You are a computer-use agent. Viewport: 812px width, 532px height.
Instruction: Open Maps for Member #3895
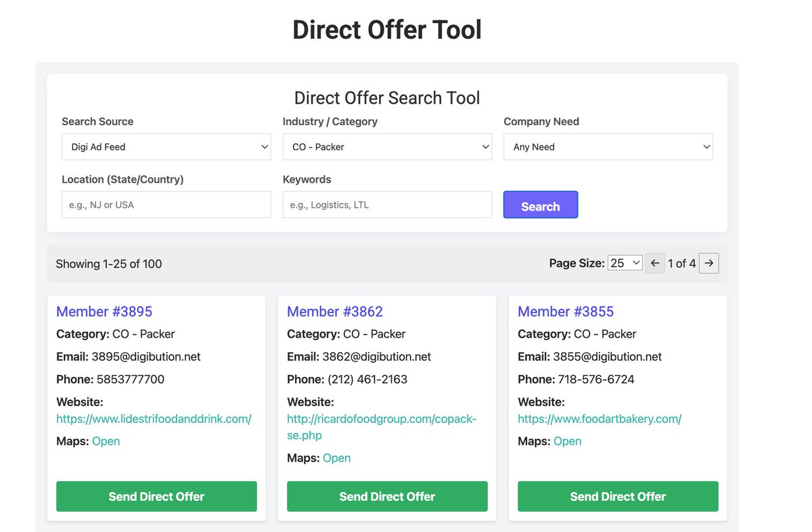point(106,441)
